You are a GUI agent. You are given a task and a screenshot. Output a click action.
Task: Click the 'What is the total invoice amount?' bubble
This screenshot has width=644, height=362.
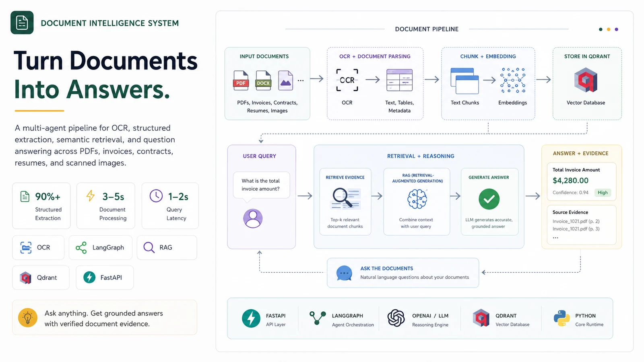pos(261,185)
